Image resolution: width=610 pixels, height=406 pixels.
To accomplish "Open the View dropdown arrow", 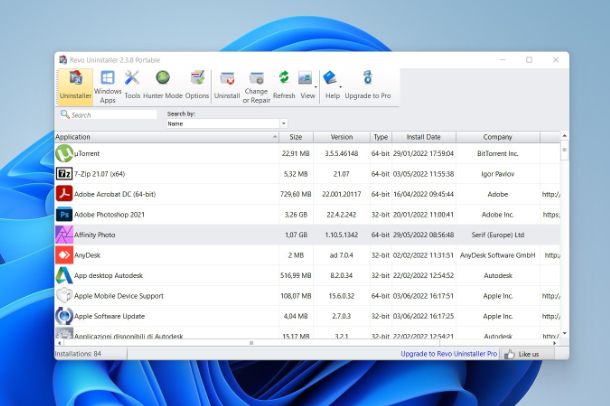I will 316,87.
